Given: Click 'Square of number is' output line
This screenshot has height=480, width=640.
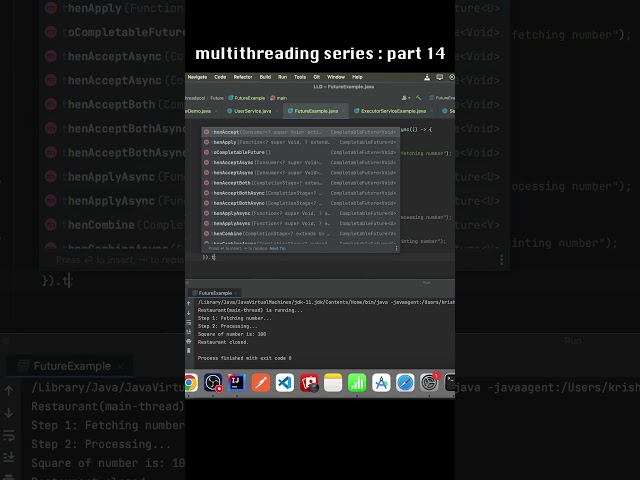Looking at the screenshot, I should (232, 334).
